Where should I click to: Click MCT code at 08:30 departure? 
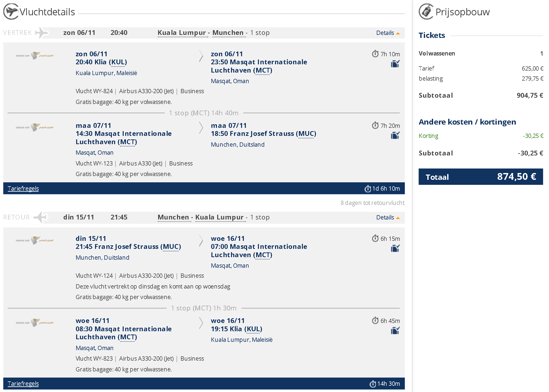pyautogui.click(x=127, y=337)
